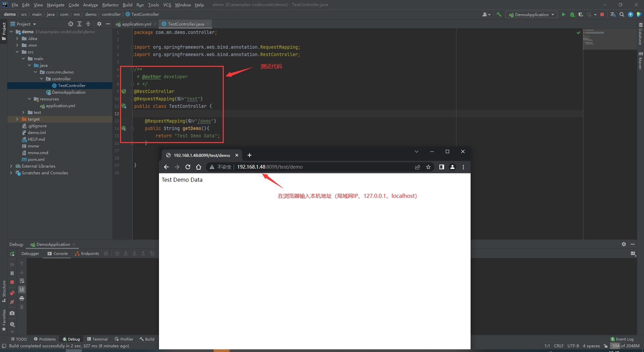Open Project panel gear options
Screen dimensions: 644x352
tap(99, 24)
